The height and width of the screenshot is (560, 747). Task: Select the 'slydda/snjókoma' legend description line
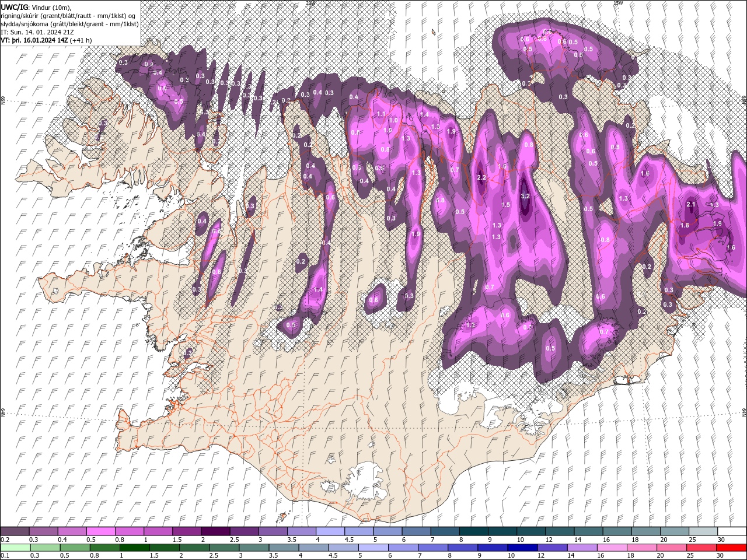pos(69,24)
